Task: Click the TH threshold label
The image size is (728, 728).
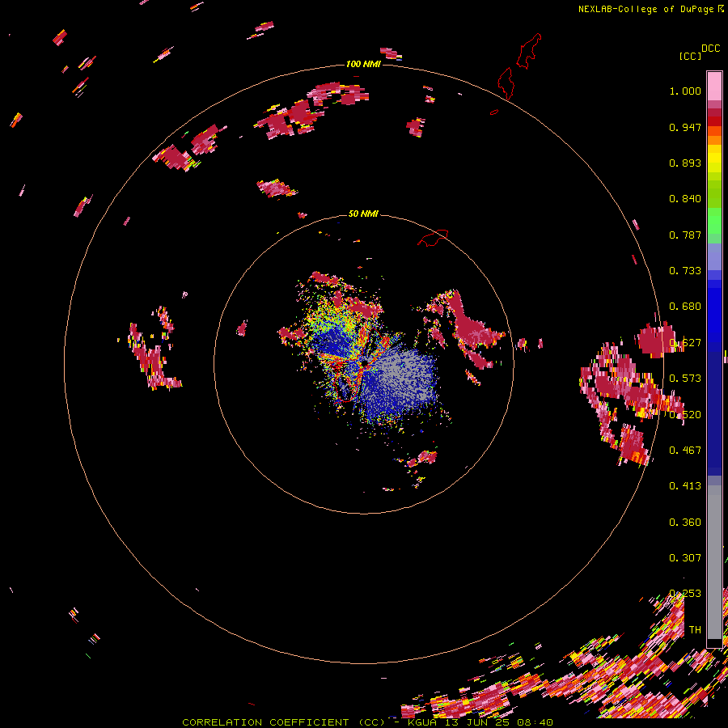Action: pos(695,630)
